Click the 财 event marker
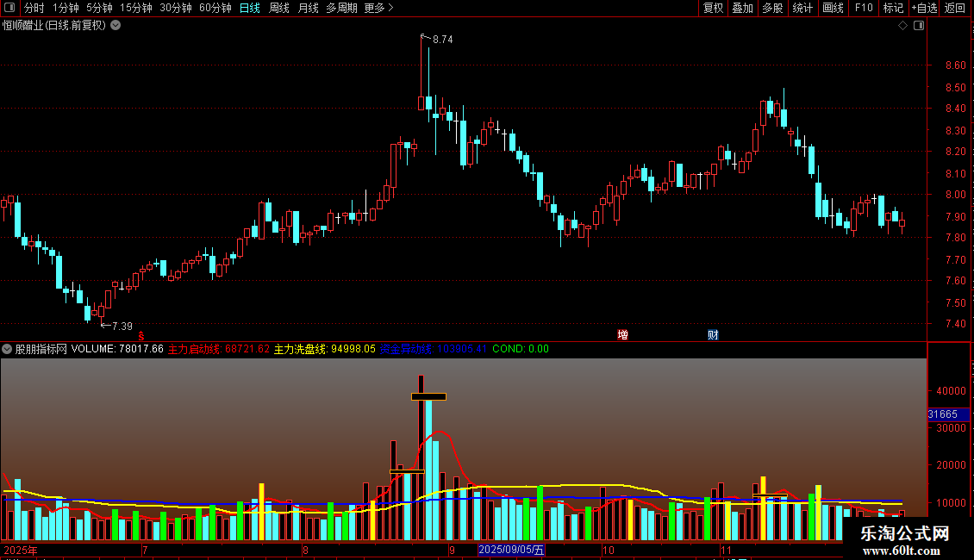This screenshot has width=974, height=560. coord(713,334)
